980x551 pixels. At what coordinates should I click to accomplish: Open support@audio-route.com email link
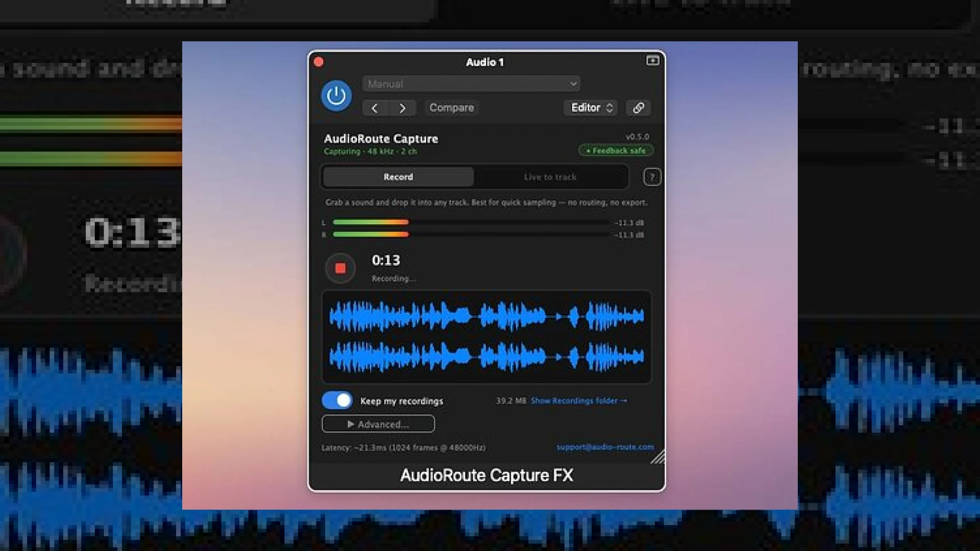coord(605,447)
